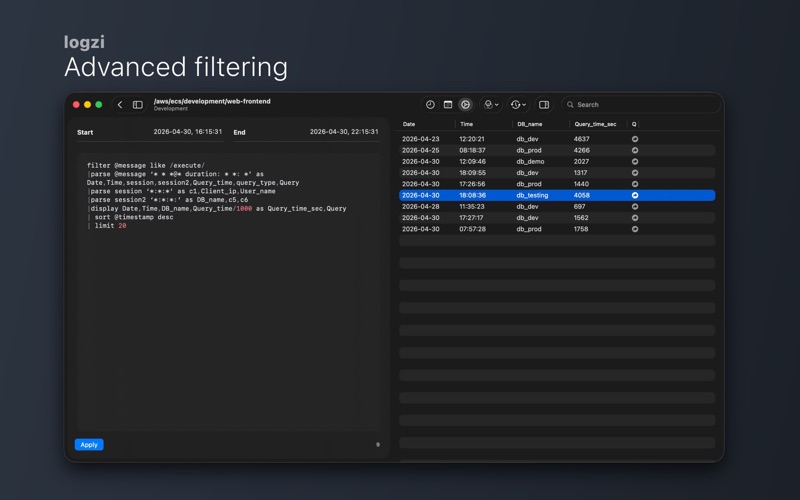Image resolution: width=800 pixels, height=500 pixels.
Task: Click the Development subtitle under the path
Action: (x=171, y=109)
